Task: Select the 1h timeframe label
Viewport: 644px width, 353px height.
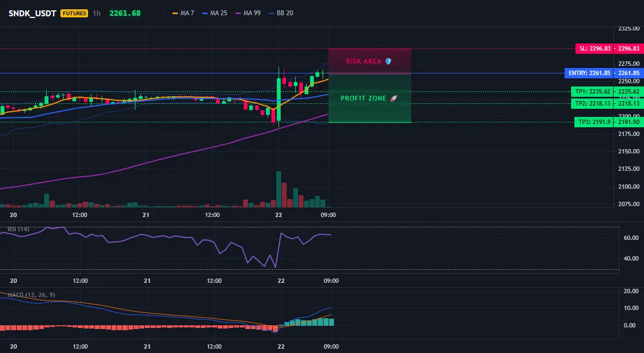Action: [96, 13]
